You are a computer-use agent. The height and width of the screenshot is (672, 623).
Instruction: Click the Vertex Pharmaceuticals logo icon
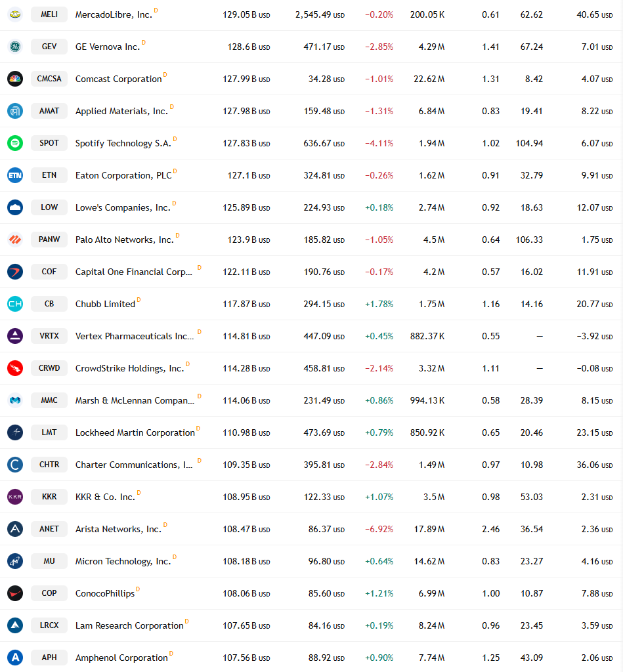click(x=15, y=336)
